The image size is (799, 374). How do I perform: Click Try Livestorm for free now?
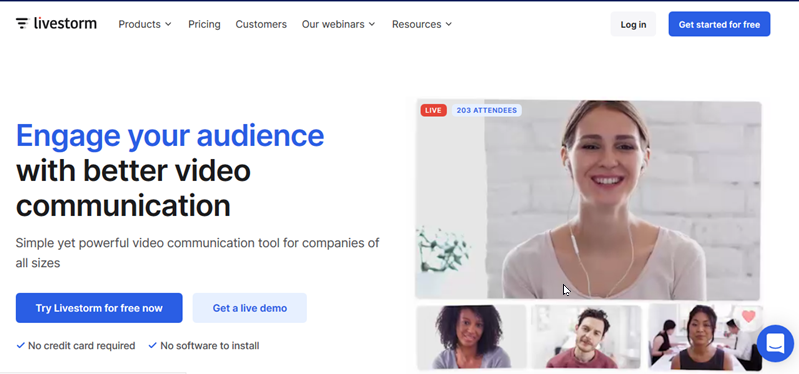tap(99, 308)
